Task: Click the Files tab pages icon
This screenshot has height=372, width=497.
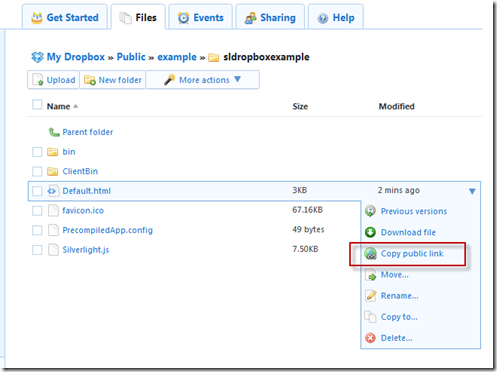Action: [x=125, y=18]
